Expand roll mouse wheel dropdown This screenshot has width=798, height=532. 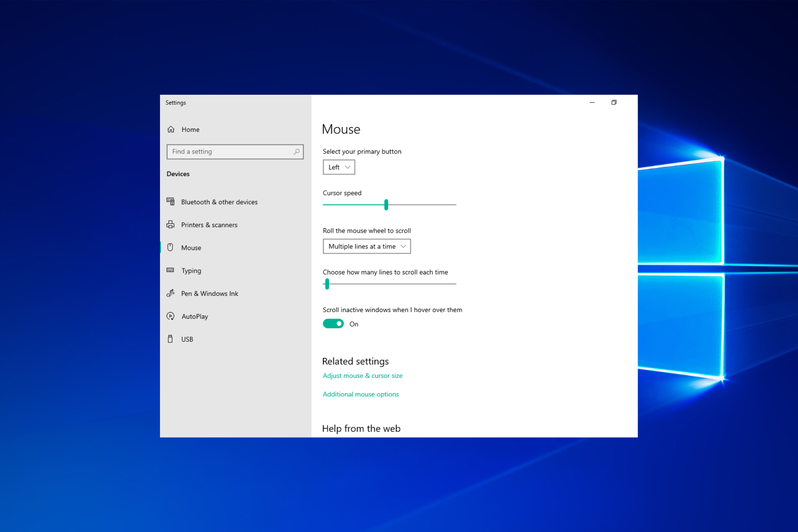click(366, 246)
